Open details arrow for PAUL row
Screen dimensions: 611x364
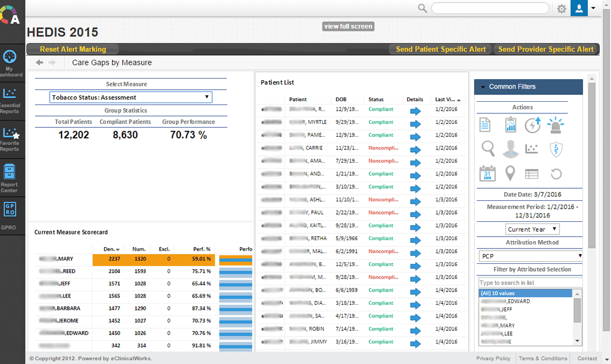point(416,215)
